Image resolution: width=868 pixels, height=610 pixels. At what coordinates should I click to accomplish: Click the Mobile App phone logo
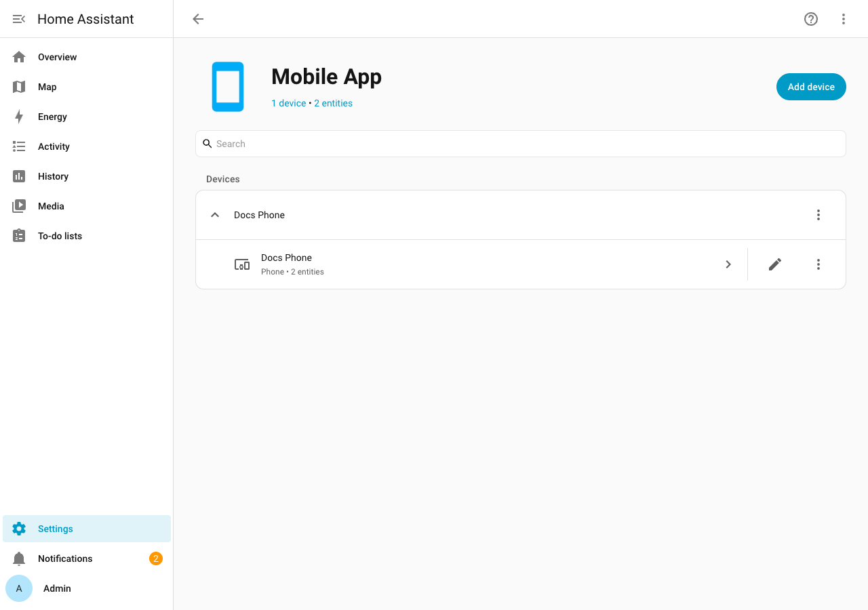pos(228,87)
